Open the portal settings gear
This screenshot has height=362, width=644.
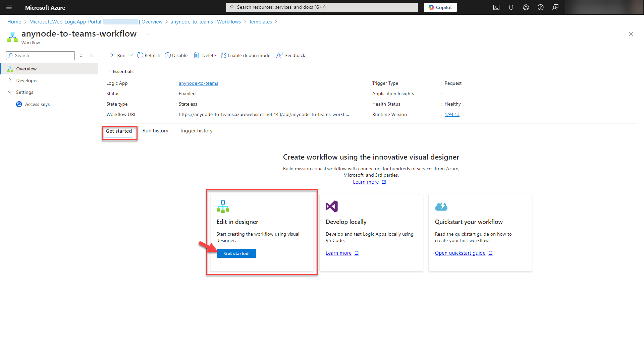526,7
